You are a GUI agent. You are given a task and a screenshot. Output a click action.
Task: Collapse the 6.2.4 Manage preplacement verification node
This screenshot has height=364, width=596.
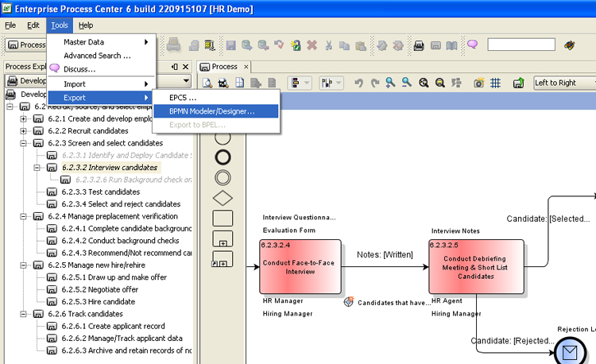(24, 217)
